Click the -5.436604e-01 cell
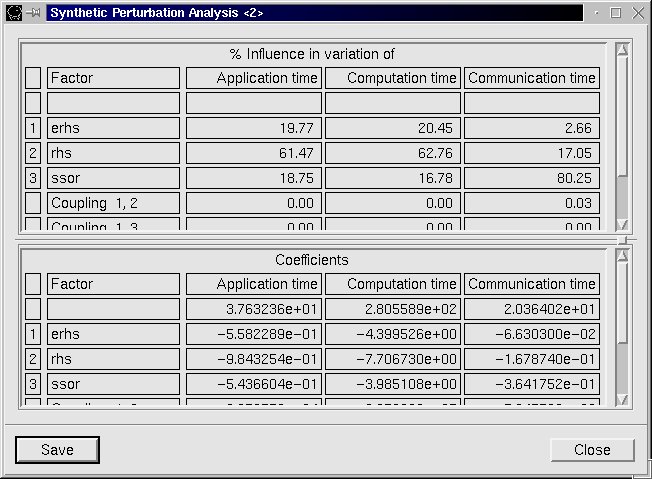The height and width of the screenshot is (479, 652). (254, 383)
